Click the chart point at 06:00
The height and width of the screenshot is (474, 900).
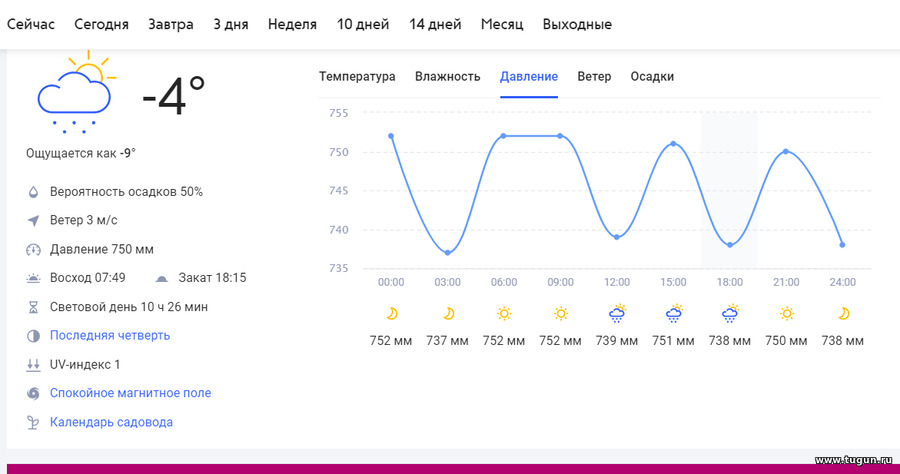(x=503, y=136)
